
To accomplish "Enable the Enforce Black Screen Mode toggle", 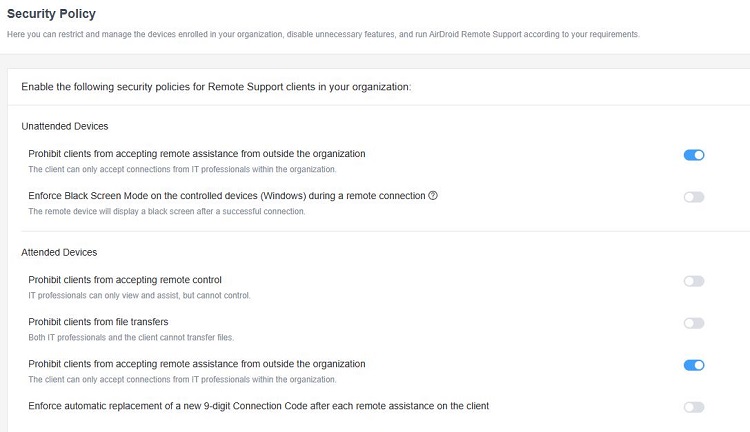I will tap(694, 197).
